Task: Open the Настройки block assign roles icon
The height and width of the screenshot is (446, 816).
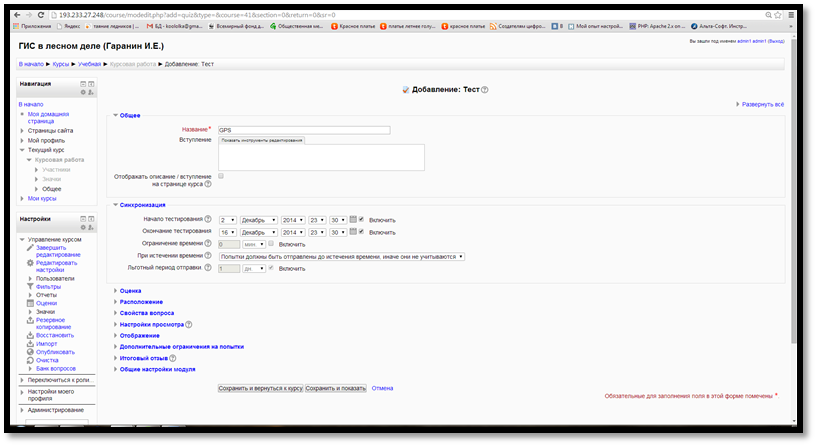Action: (x=91, y=227)
